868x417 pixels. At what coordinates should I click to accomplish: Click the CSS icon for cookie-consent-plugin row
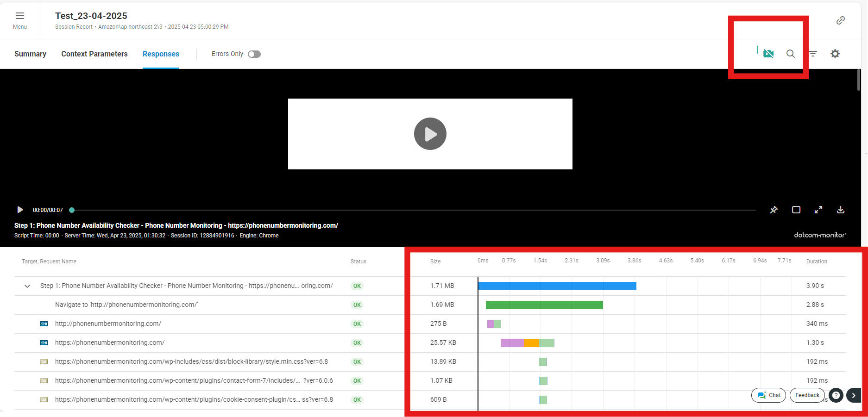point(44,400)
